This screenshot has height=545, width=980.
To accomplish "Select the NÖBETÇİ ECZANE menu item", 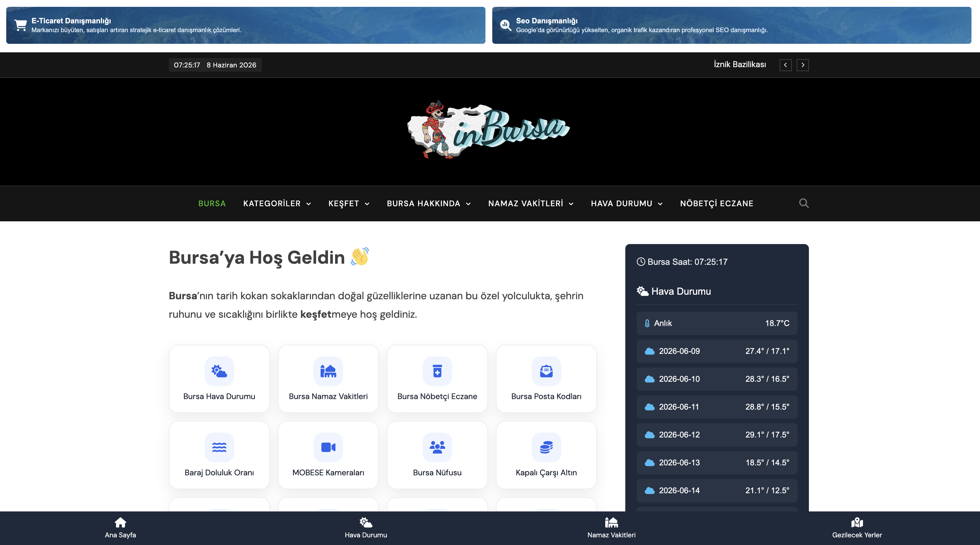I will (716, 203).
